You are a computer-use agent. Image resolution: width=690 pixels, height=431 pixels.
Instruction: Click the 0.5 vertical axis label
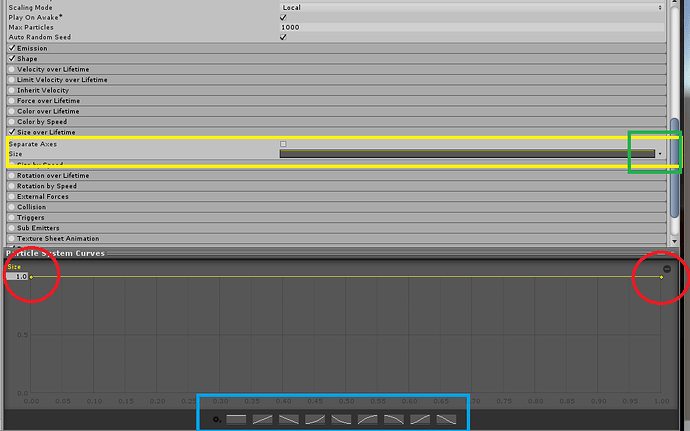pyautogui.click(x=22, y=335)
